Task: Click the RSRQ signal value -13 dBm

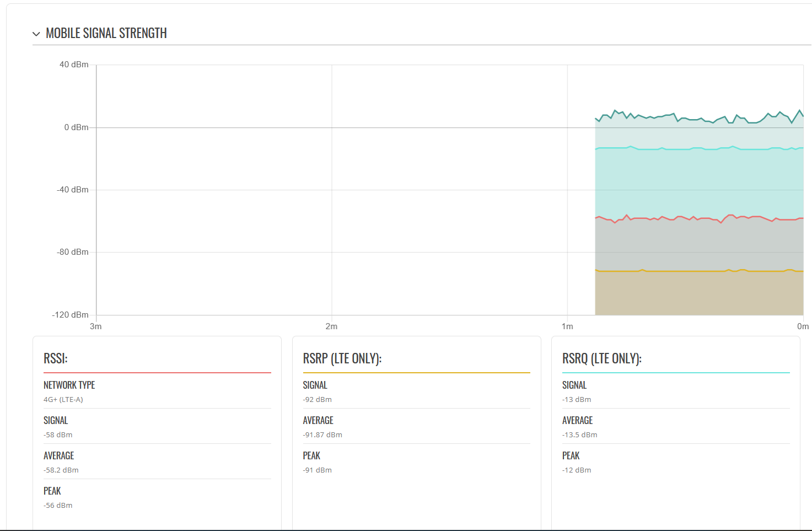Action: 577,400
